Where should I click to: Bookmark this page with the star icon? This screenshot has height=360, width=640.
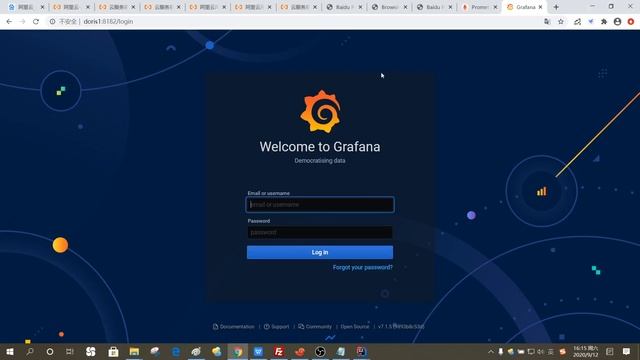[x=561, y=22]
